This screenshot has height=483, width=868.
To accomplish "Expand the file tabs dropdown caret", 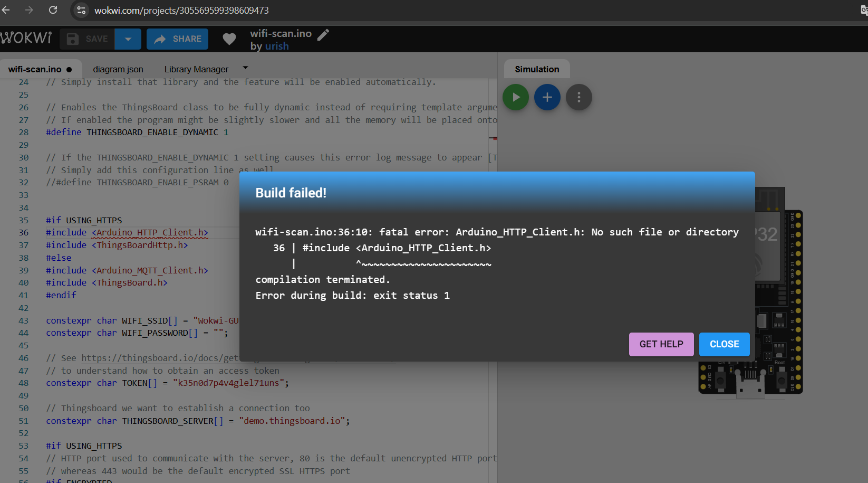I will point(245,68).
